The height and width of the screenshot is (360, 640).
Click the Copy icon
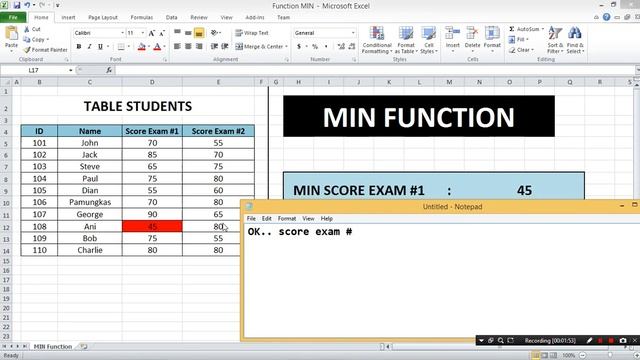click(27, 40)
